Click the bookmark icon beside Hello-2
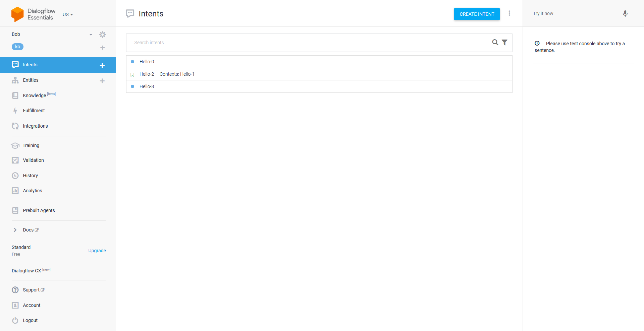 [132, 74]
